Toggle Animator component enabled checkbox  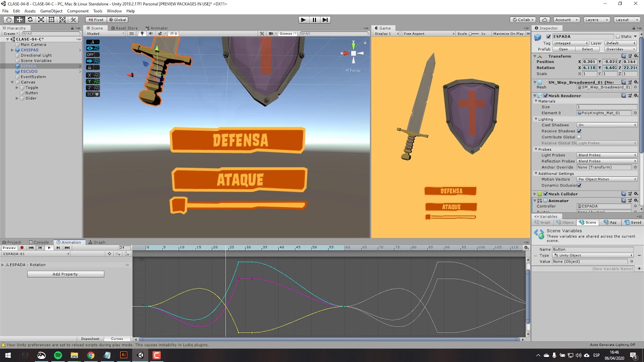(545, 201)
